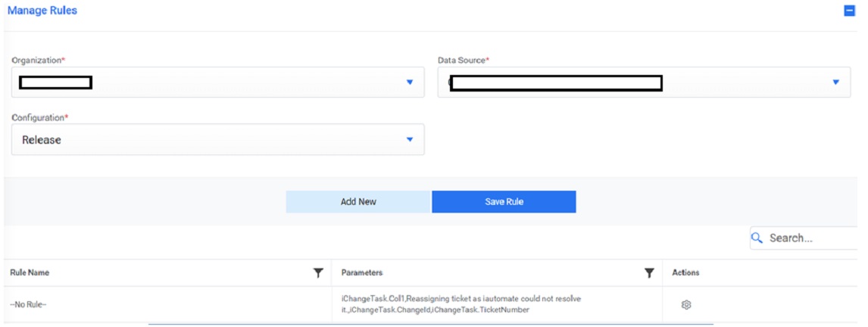Open the Parameters column filter
The height and width of the screenshot is (327, 868).
click(x=649, y=273)
